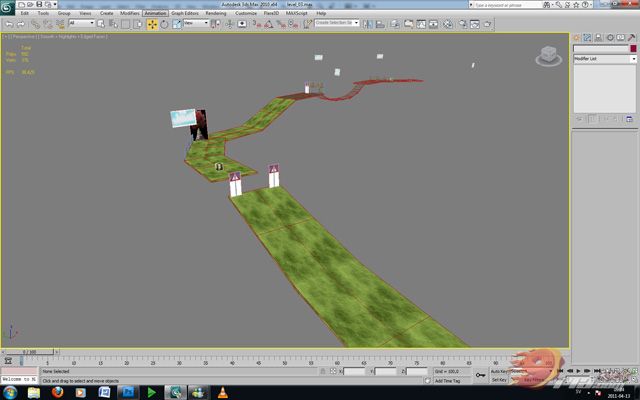Switch to the Modify panel tab
The image size is (640, 400).
[589, 37]
